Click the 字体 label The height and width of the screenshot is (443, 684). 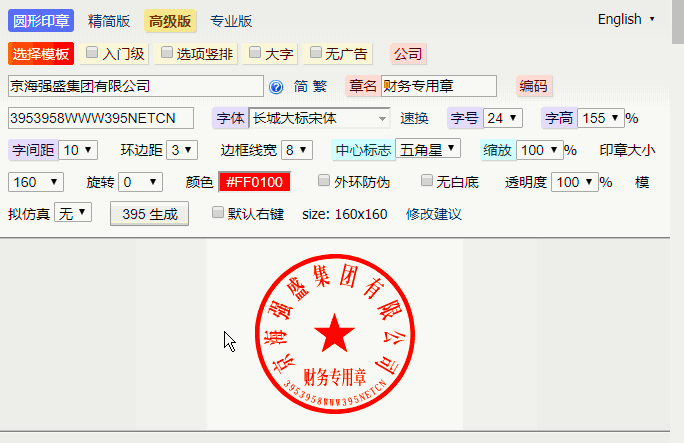pyautogui.click(x=230, y=118)
